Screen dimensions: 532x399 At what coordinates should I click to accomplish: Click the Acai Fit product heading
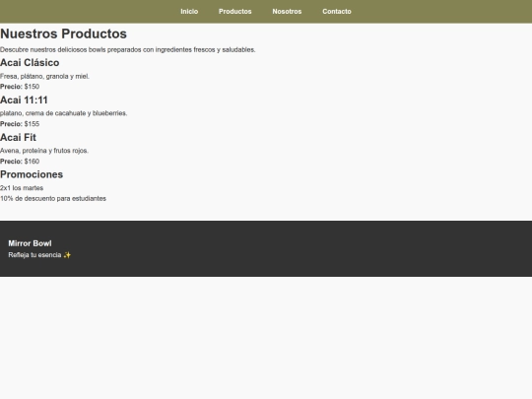tap(18, 137)
